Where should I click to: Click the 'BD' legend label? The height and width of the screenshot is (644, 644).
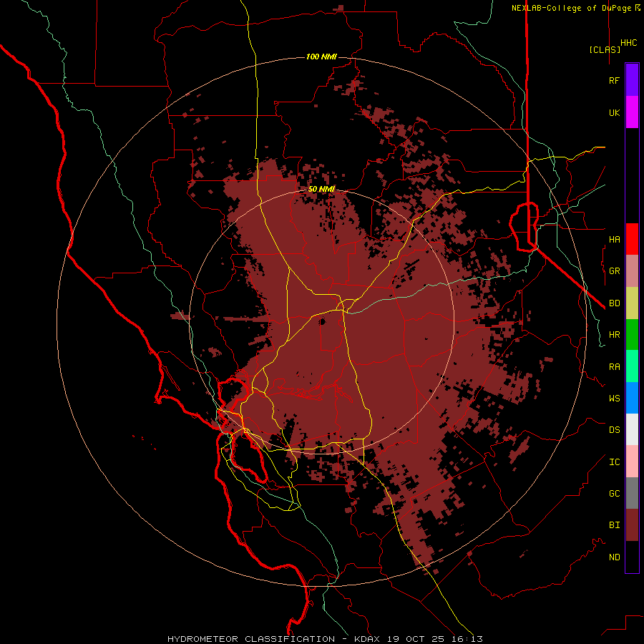[614, 303]
